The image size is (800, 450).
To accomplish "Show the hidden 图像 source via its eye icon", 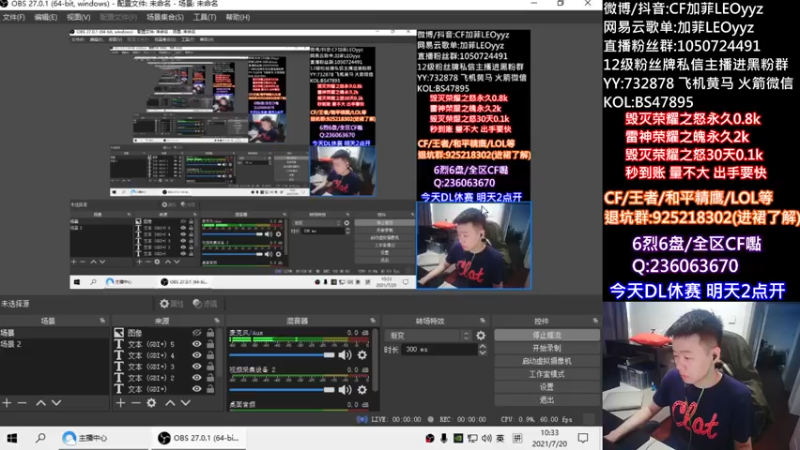I will pos(196,333).
